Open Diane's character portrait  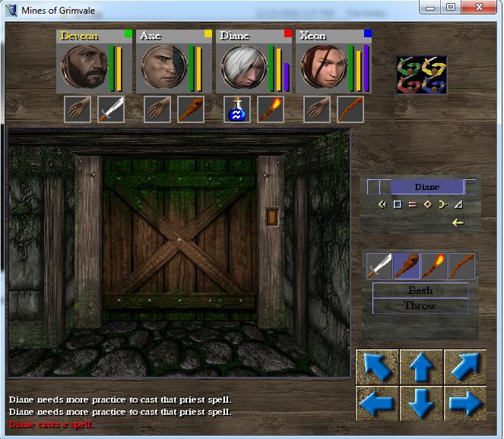click(x=244, y=67)
